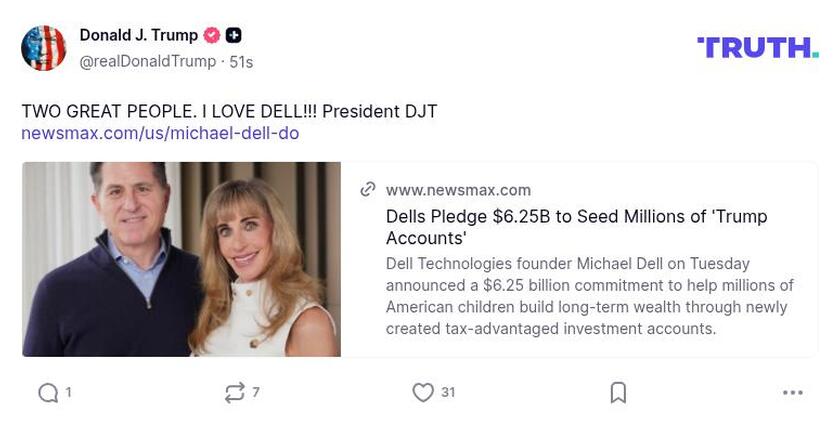Screen dimensions: 840x431
Task: Click the reply speech bubble icon
Action: pos(48,393)
